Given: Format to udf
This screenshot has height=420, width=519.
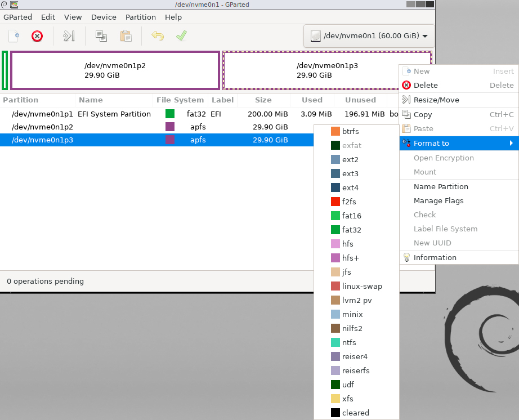Looking at the screenshot, I should [x=356, y=385].
